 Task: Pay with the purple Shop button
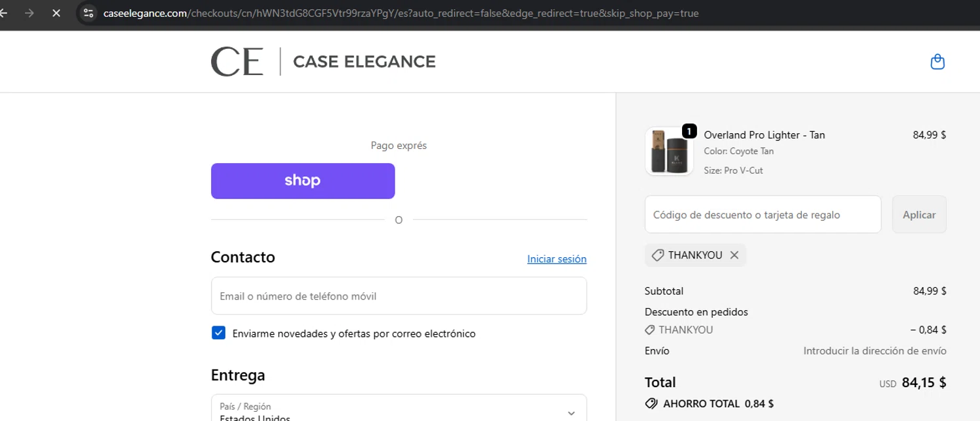tap(302, 181)
